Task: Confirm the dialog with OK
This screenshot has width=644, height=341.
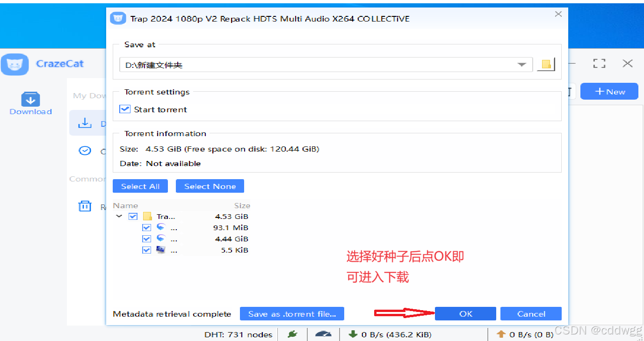Action: click(x=465, y=314)
